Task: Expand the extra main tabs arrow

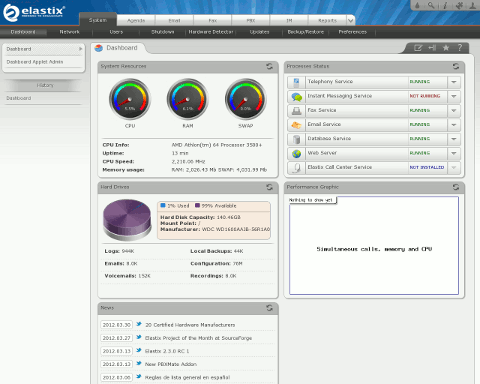Action: point(351,21)
